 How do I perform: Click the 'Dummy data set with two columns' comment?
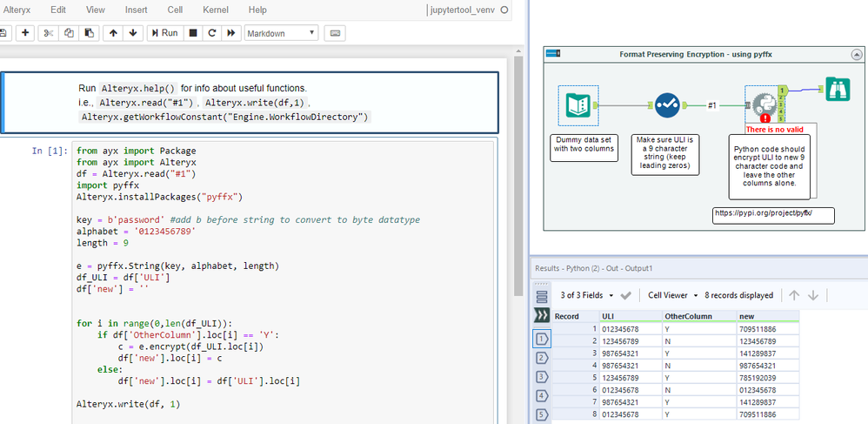point(584,147)
